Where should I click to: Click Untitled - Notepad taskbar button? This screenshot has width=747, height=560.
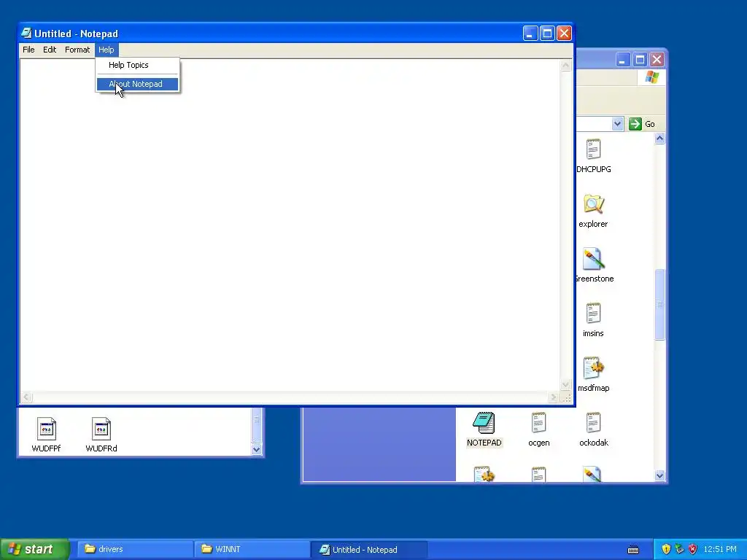pos(368,550)
